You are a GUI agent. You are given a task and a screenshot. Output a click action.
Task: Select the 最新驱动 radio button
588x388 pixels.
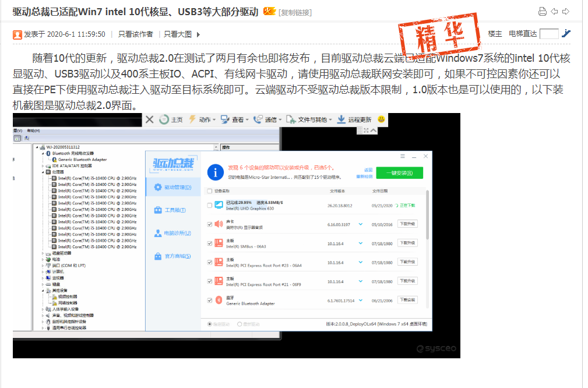point(239,324)
